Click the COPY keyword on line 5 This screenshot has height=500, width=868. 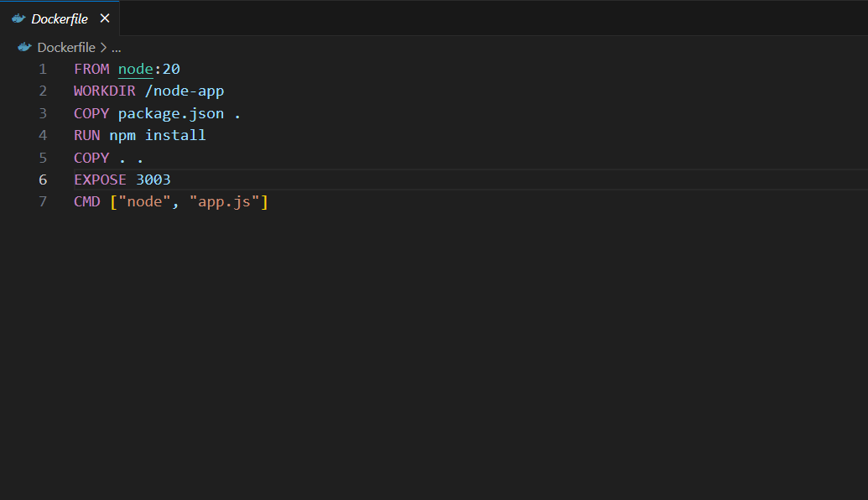tap(91, 158)
